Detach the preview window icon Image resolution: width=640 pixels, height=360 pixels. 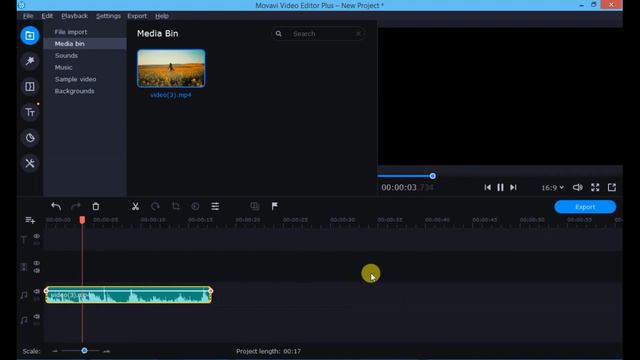point(612,187)
